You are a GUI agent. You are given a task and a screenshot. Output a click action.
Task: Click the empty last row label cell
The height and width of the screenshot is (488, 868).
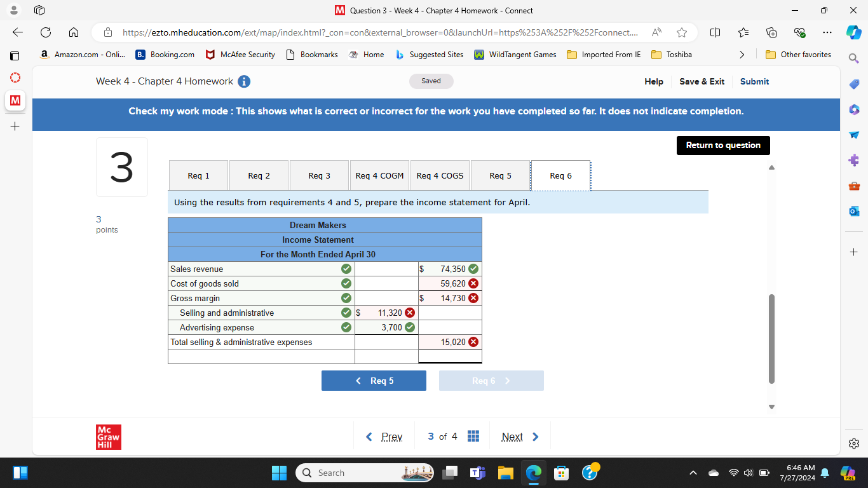click(x=261, y=356)
